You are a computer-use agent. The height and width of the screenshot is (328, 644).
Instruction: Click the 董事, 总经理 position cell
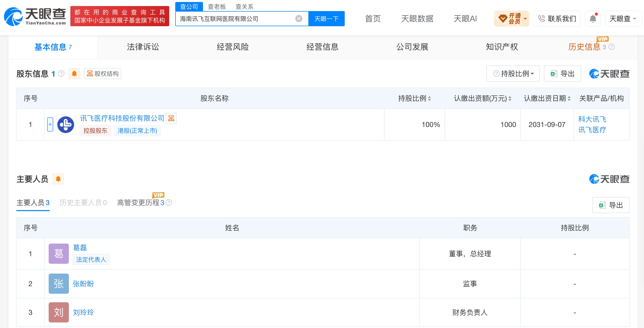point(470,254)
